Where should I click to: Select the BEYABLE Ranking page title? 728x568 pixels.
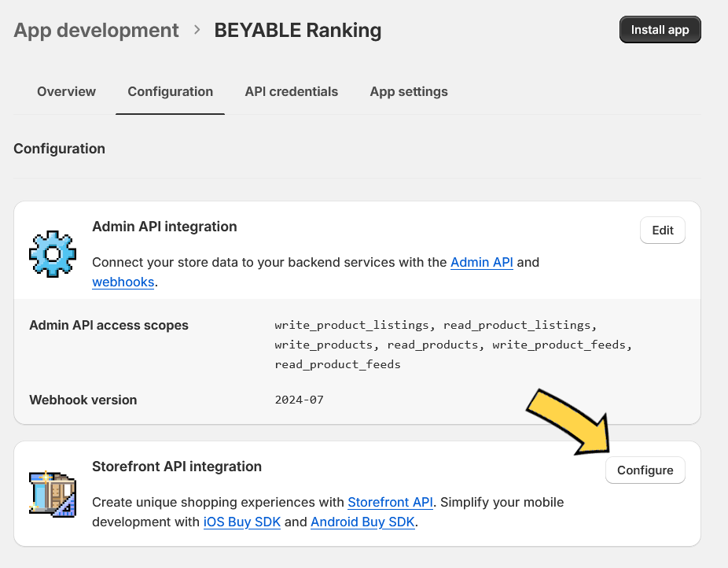click(x=298, y=30)
